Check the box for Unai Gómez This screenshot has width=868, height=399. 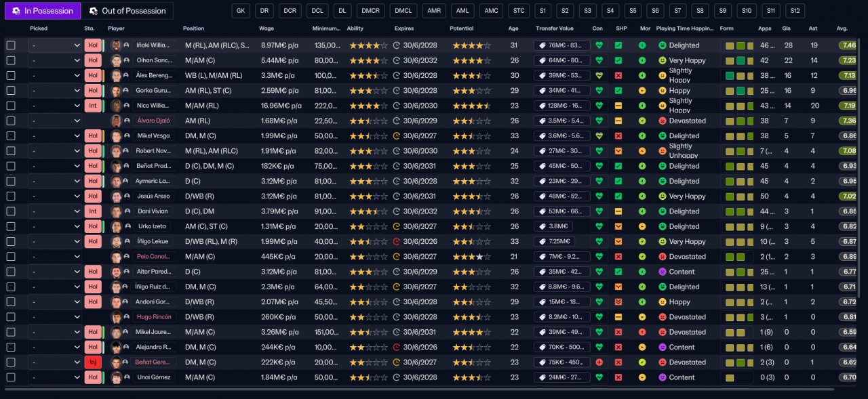pos(11,377)
